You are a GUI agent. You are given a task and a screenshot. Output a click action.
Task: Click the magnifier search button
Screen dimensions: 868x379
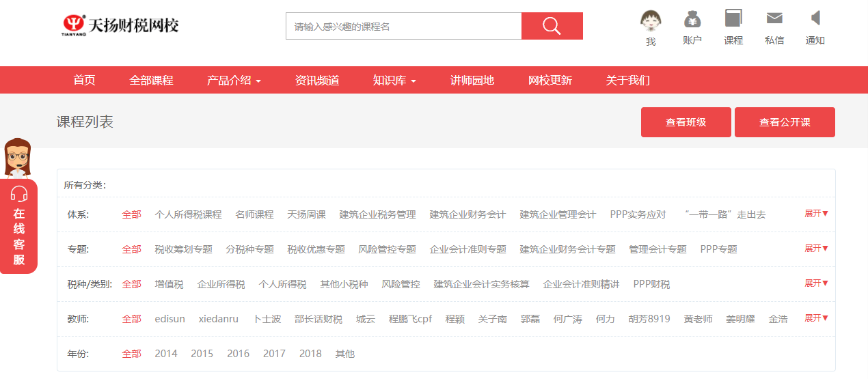tap(552, 27)
